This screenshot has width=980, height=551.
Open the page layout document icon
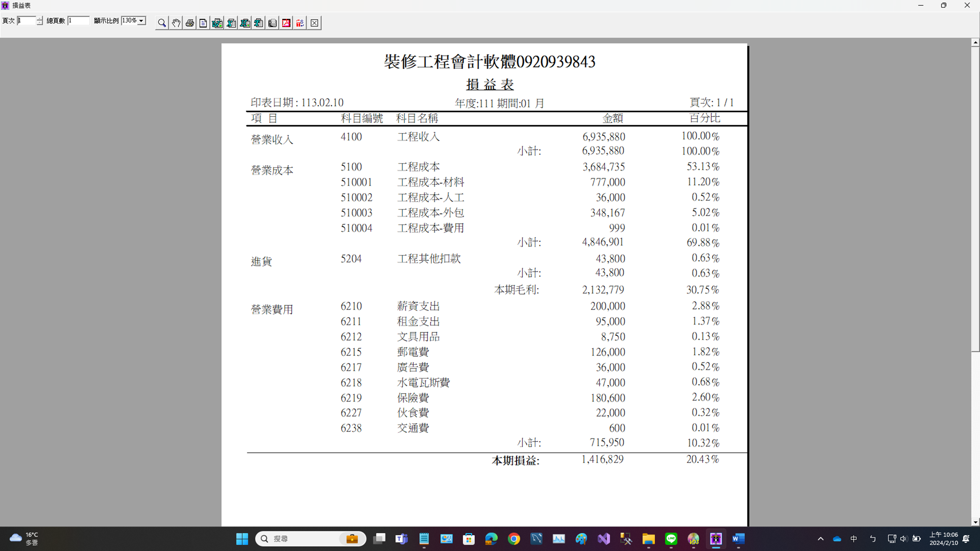203,23
